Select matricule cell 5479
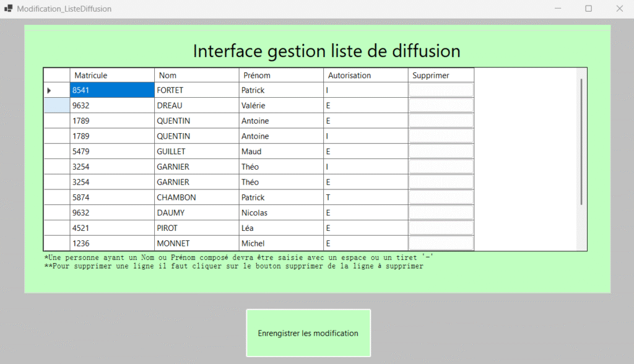Image resolution: width=634 pixels, height=364 pixels. coord(112,152)
